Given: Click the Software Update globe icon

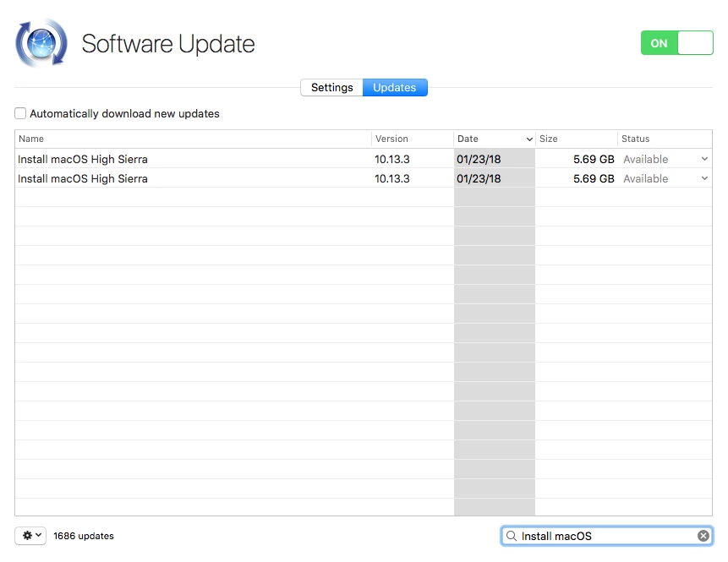Looking at the screenshot, I should pos(41,43).
